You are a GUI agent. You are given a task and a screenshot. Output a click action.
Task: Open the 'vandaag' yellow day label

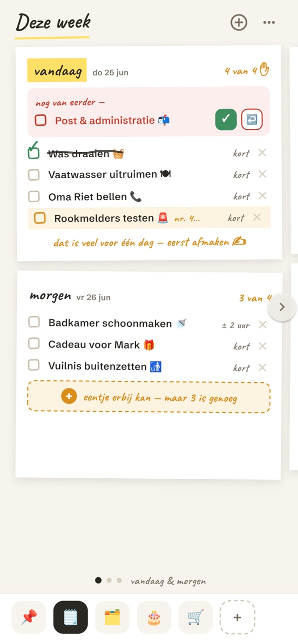[57, 71]
